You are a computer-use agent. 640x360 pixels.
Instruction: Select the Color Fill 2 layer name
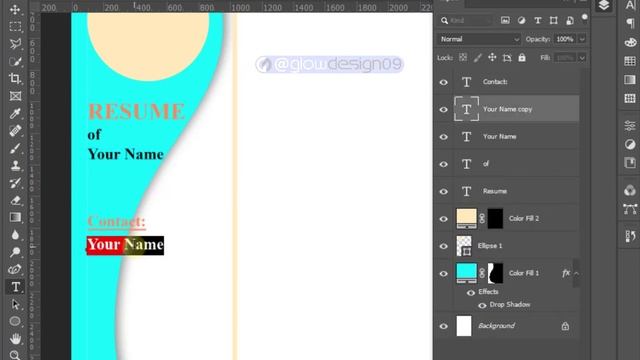pyautogui.click(x=524, y=218)
